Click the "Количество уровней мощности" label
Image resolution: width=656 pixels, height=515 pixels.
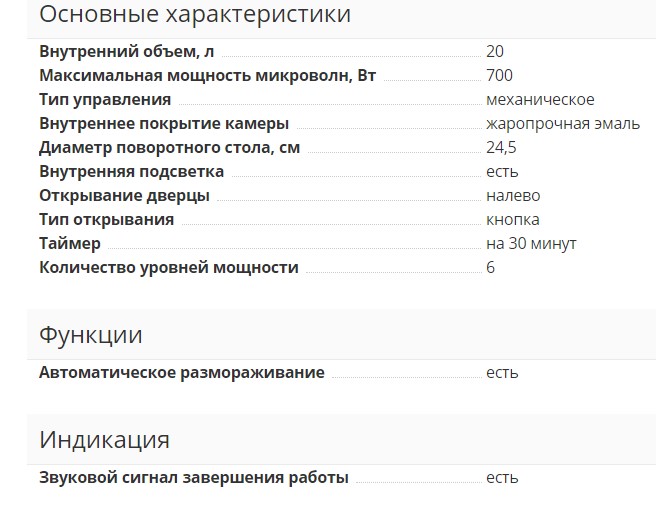[169, 268]
